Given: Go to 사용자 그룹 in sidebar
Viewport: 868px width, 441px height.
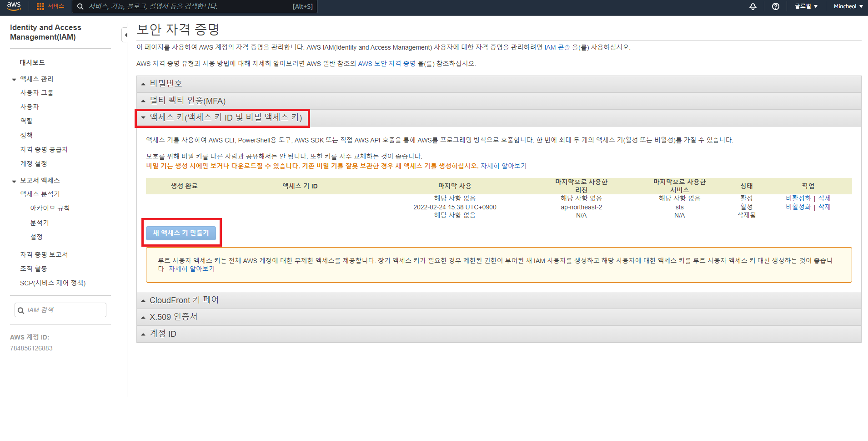Looking at the screenshot, I should [x=36, y=92].
